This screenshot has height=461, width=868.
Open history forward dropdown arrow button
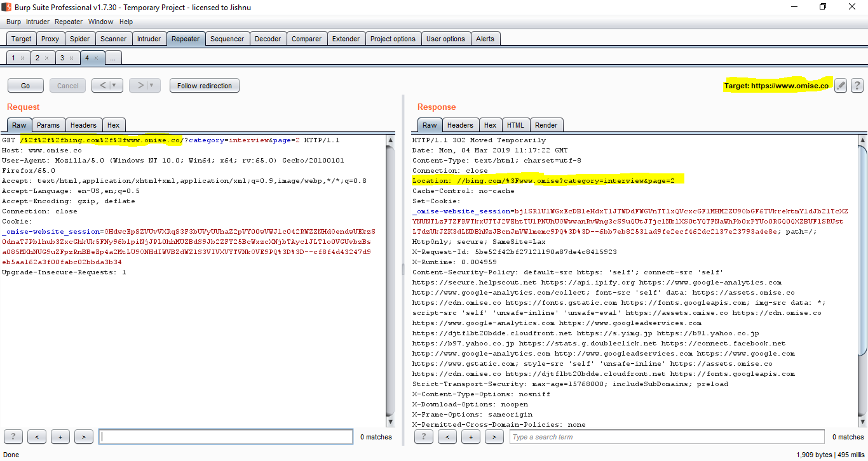click(x=145, y=86)
